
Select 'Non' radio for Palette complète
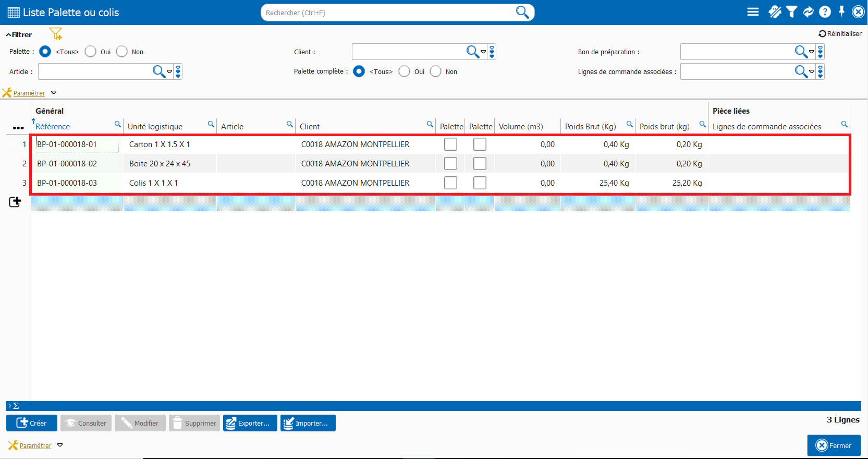[x=436, y=71]
